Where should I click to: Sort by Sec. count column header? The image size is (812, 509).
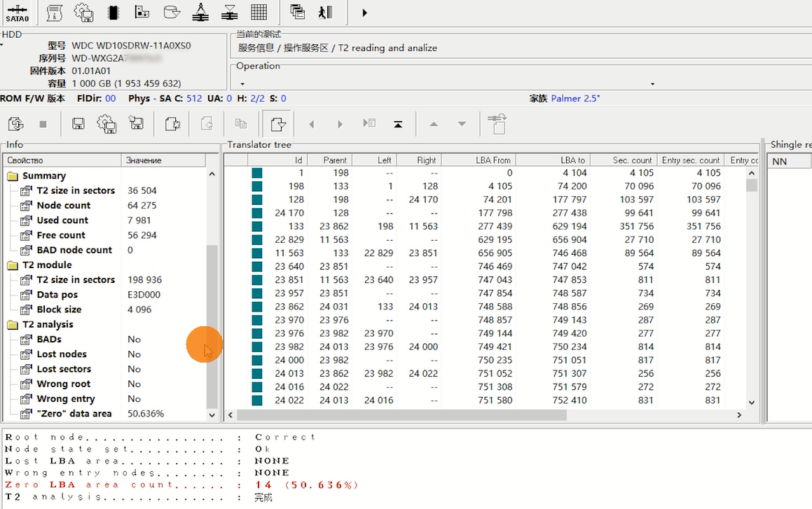click(624, 160)
